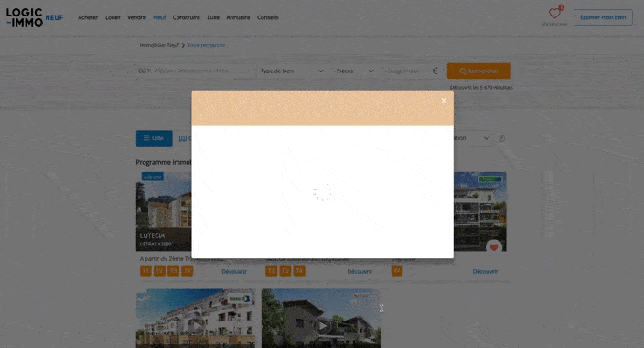The image size is (644, 348).
Task: Click the Estimer mon bien button
Action: (x=603, y=17)
